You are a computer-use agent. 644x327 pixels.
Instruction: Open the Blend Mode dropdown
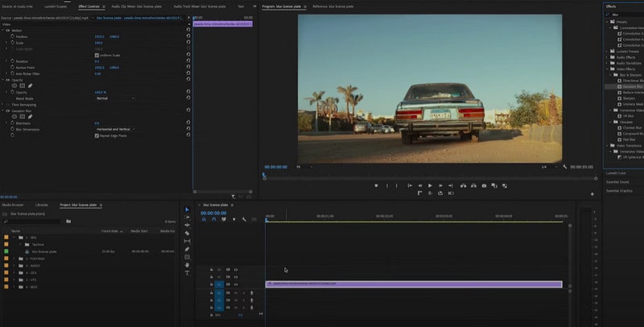[x=115, y=98]
